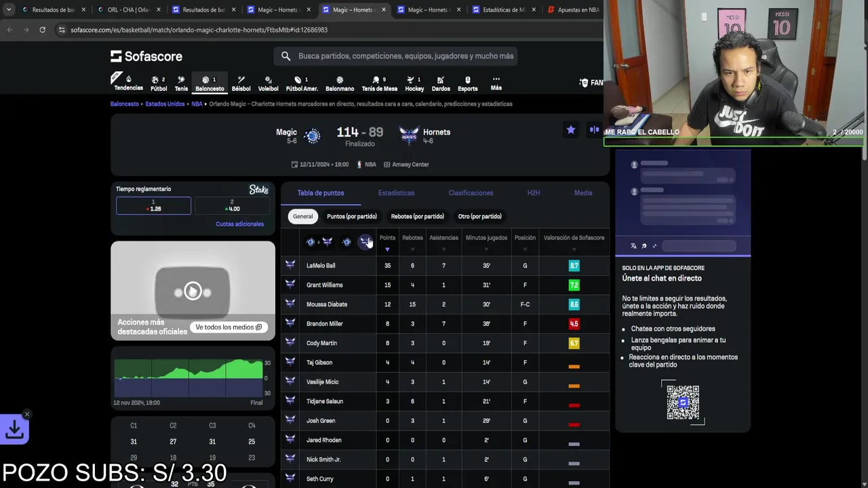Open the Tendencias sports category
868x488 pixels.
128,83
